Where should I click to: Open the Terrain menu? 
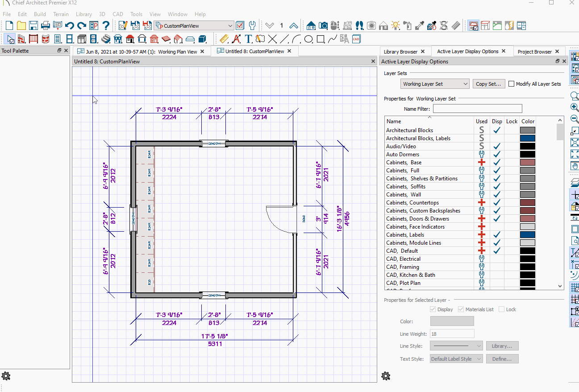pos(61,14)
